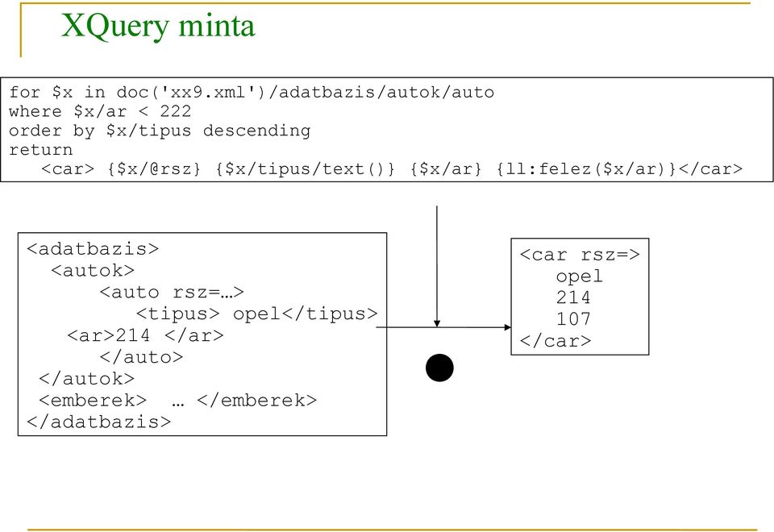
Task: Click the opening '<autok>' tag
Action: 93,271
